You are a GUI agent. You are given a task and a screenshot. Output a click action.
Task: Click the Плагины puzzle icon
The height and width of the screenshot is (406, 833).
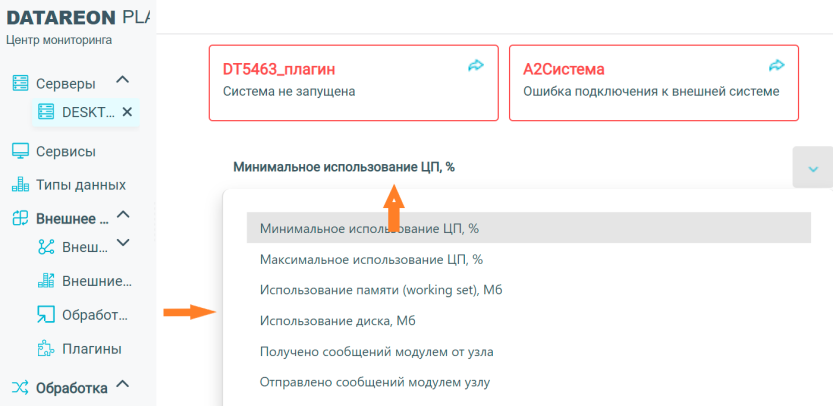click(45, 349)
